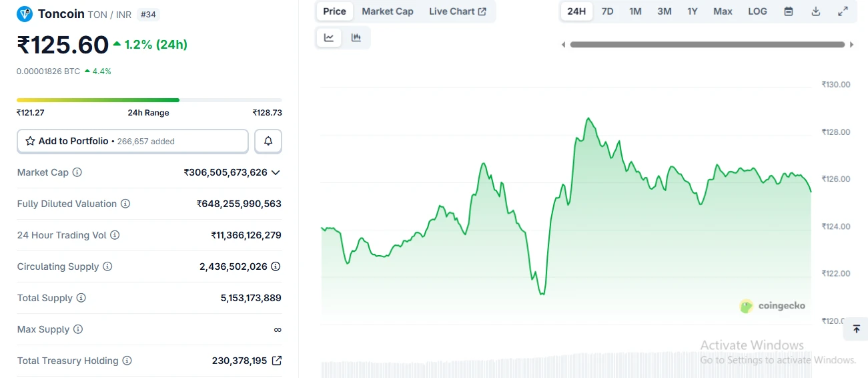
Task: Open Total Treasury Holding info icon
Action: [127, 361]
